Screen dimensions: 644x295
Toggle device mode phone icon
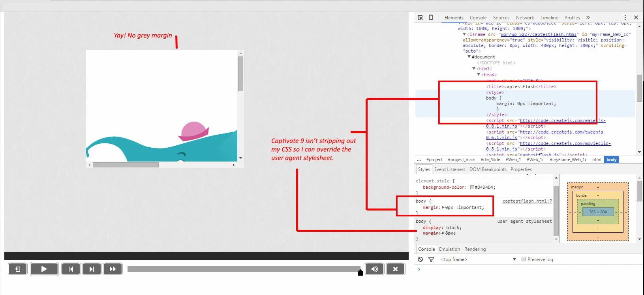431,17
